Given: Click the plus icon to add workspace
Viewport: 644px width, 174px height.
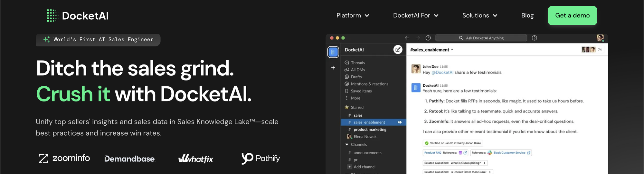Looking at the screenshot, I should coord(333,68).
